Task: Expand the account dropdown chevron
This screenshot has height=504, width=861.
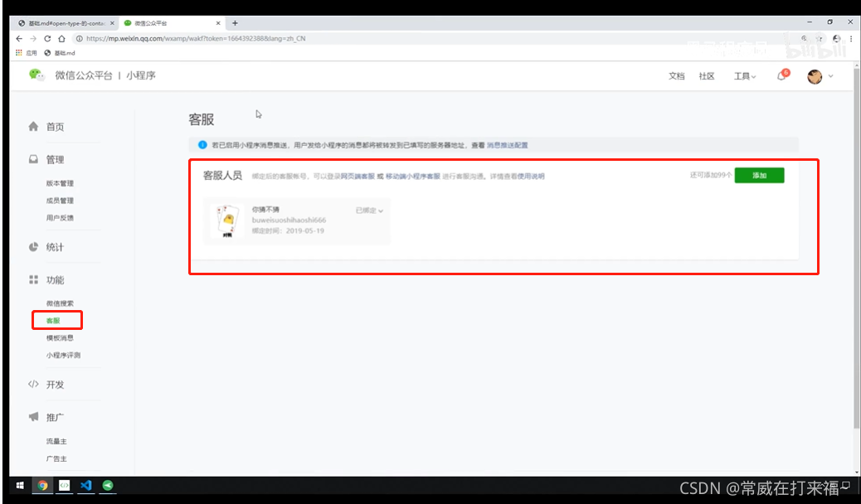Action: click(831, 76)
